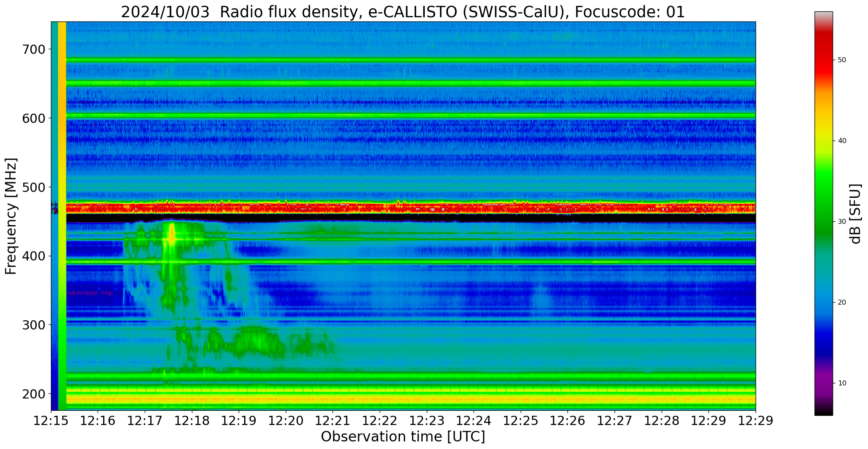This screenshot has height=449, width=868.
Task: Click the plot title text
Action: 403,12
